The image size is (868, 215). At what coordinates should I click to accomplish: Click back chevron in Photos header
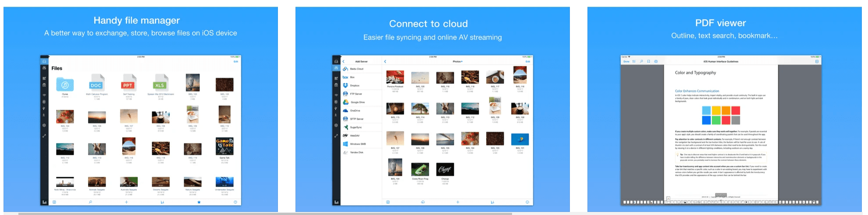click(x=385, y=61)
